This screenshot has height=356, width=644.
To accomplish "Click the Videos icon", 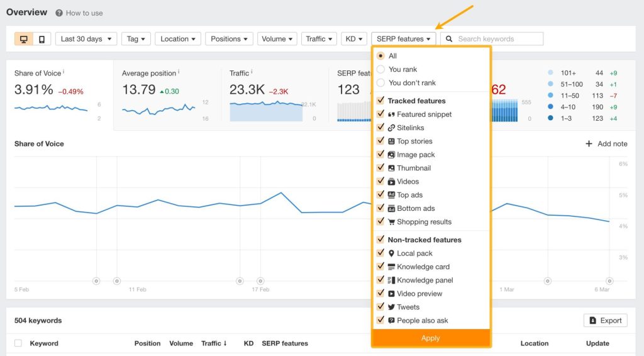I will (x=391, y=182).
